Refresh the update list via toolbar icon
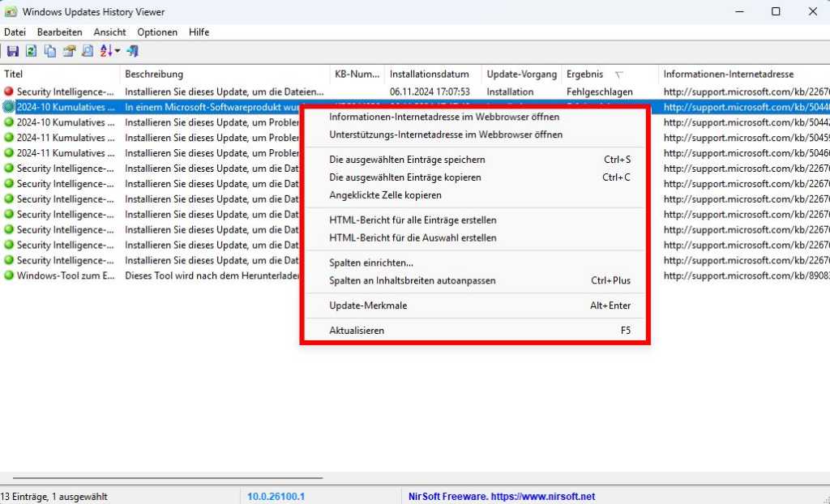830x504 pixels. tap(31, 51)
